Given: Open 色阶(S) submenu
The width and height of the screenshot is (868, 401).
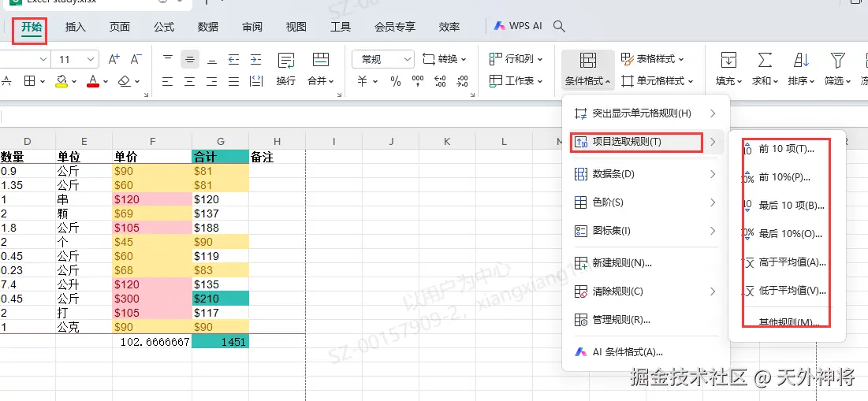Looking at the screenshot, I should [646, 202].
